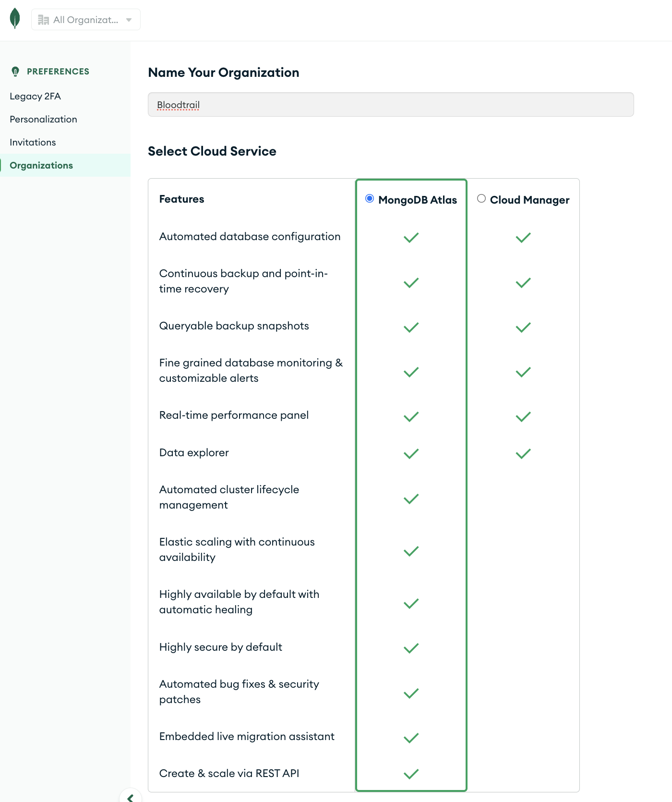Select the MongoDB Atlas radio button
Screen dimensions: 672x802
(x=370, y=199)
